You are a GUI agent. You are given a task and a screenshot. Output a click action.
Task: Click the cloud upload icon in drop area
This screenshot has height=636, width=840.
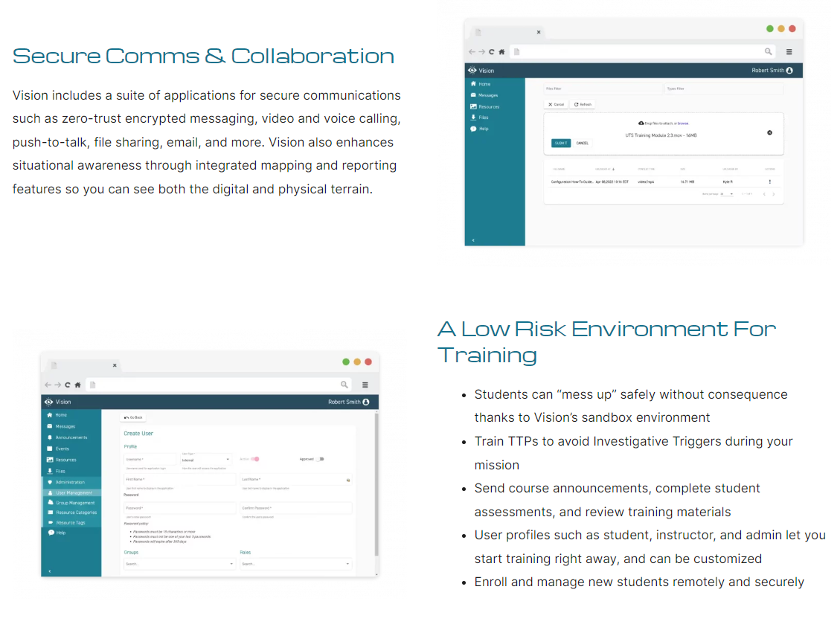[641, 123]
